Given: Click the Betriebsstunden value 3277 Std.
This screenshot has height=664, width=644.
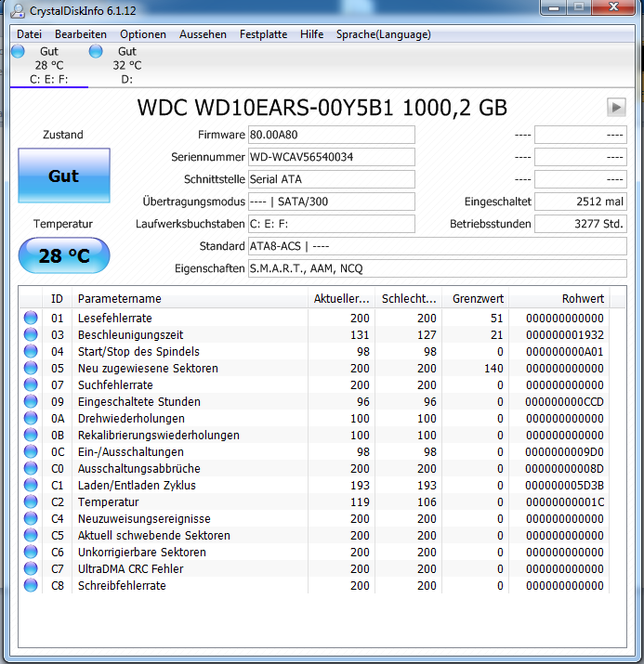Looking at the screenshot, I should coord(581,224).
